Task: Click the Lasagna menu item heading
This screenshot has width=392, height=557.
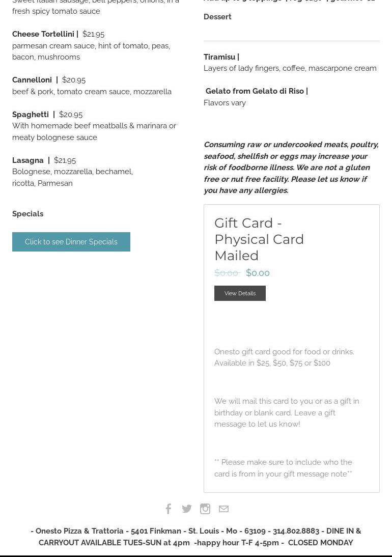Action: tap(28, 160)
